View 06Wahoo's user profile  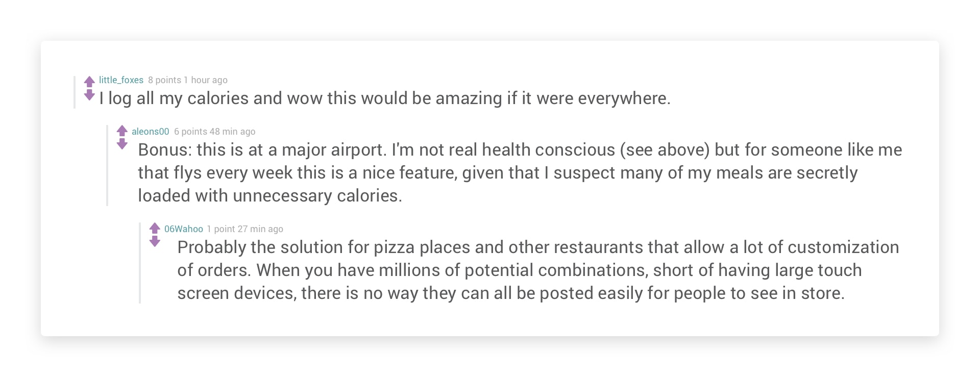point(183,229)
